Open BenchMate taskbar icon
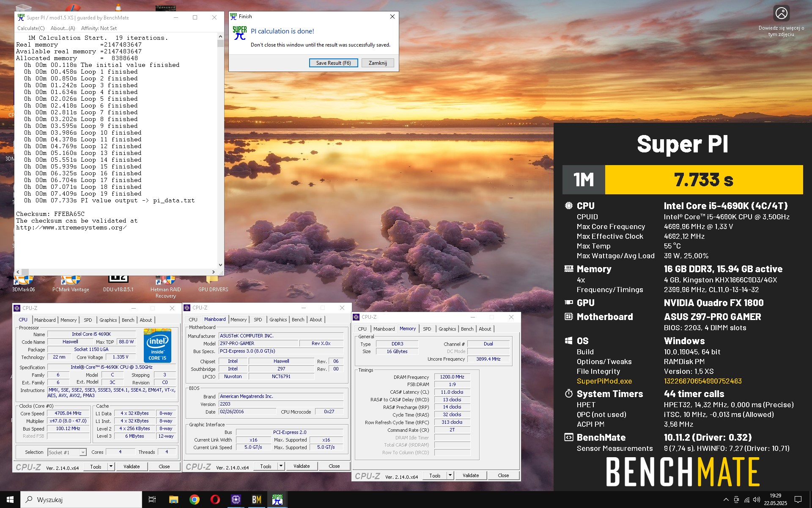This screenshot has width=812, height=508. click(x=256, y=500)
